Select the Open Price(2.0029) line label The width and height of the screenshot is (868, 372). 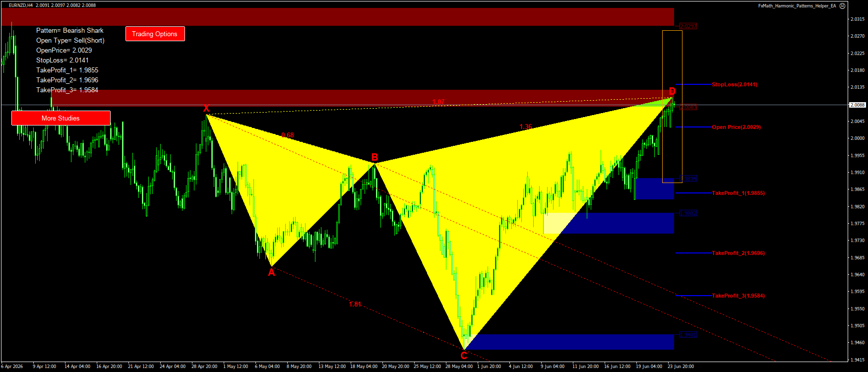pos(737,127)
